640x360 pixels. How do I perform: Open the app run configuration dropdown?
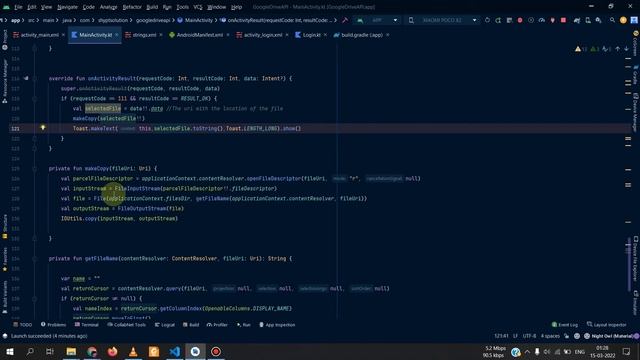click(x=378, y=20)
